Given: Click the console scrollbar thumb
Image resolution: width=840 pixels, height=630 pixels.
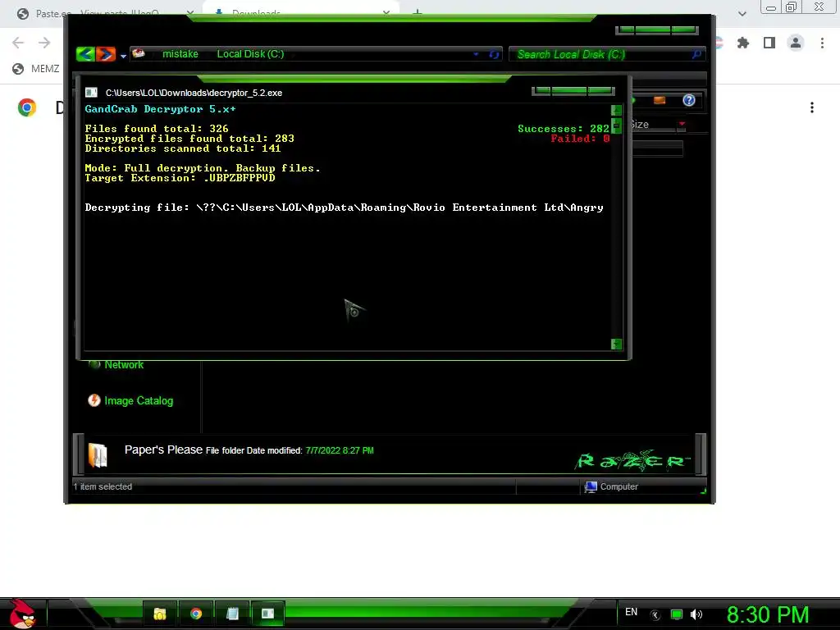Looking at the screenshot, I should 616,126.
